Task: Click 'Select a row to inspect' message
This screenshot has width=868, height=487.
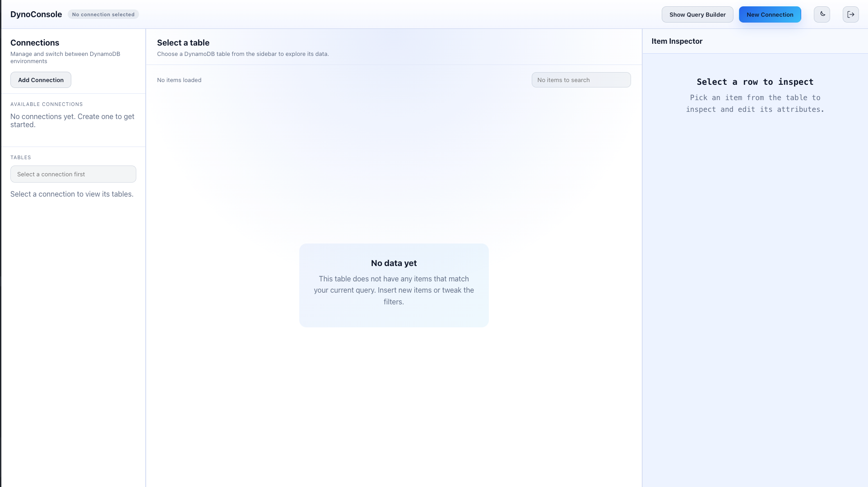Action: [755, 82]
